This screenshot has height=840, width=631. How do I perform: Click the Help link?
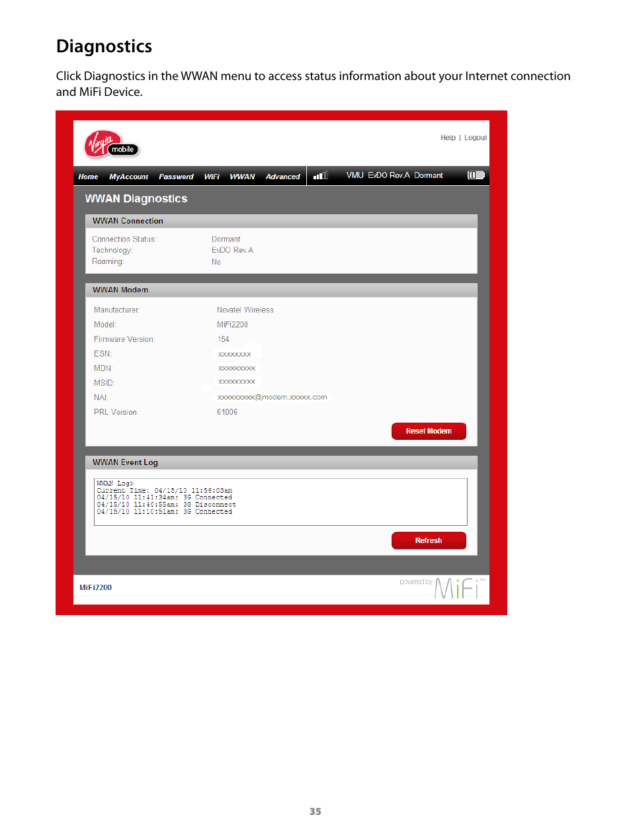448,138
